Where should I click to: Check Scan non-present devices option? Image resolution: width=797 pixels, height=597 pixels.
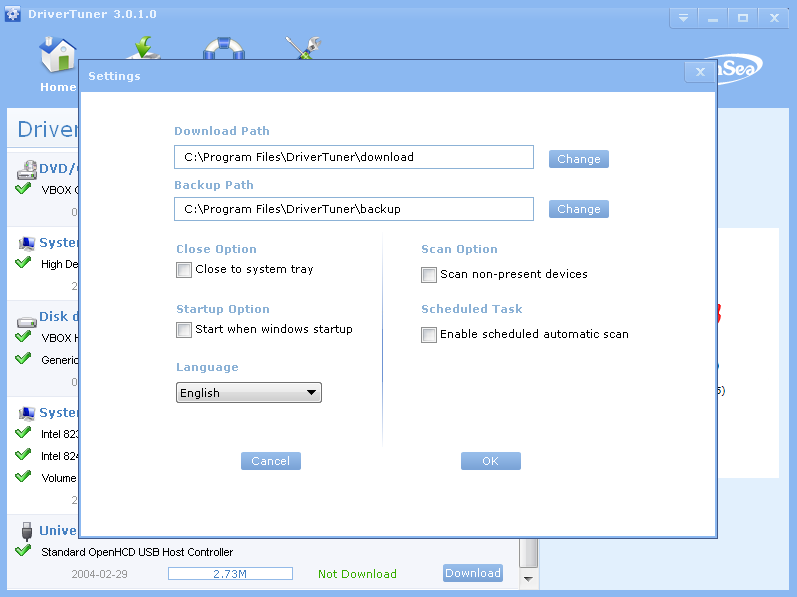point(428,275)
